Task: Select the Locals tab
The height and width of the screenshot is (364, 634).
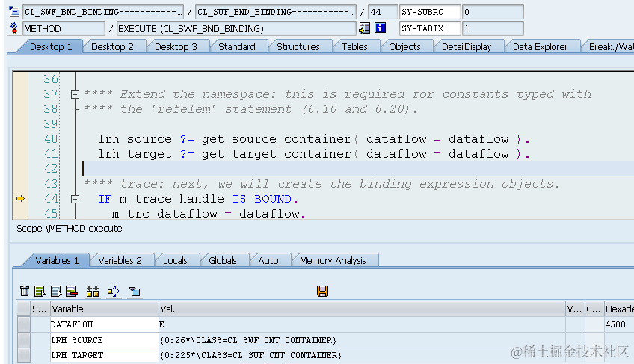Action: coord(175,260)
